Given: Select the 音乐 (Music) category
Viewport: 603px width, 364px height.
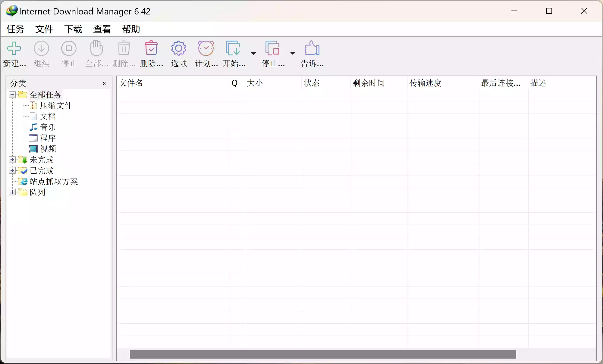Looking at the screenshot, I should pyautogui.click(x=48, y=127).
